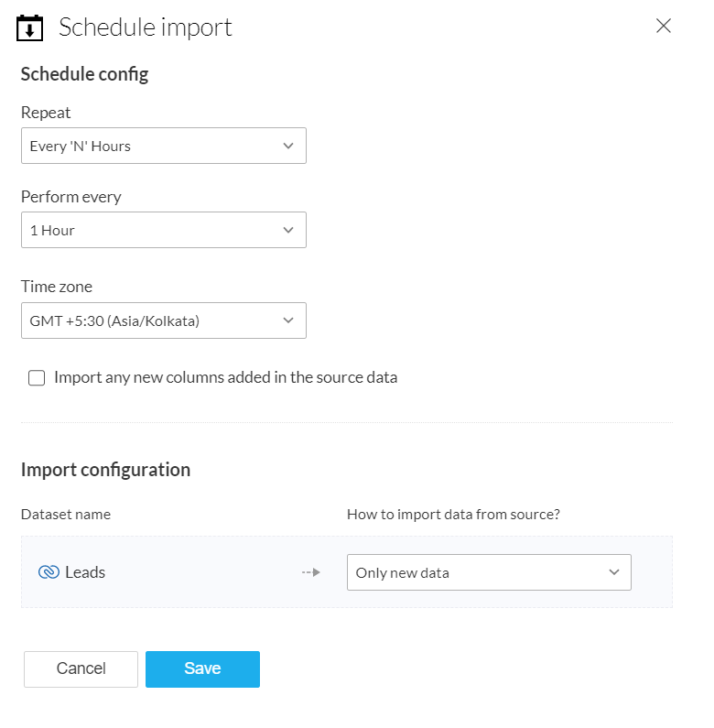714x728 pixels.
Task: Open the Repeat dropdown showing Every 'N' Hours
Action: [x=163, y=146]
